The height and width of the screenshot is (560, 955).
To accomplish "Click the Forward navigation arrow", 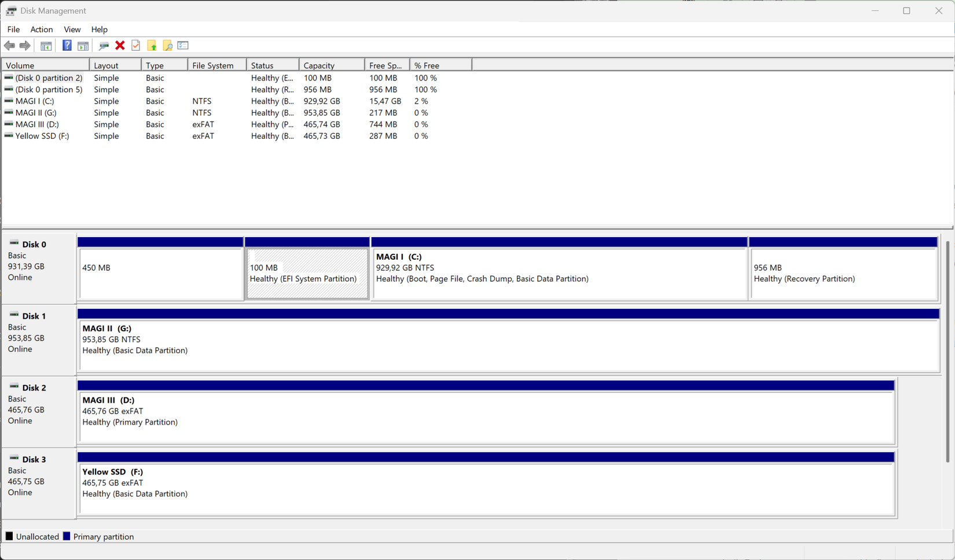I will (x=25, y=45).
